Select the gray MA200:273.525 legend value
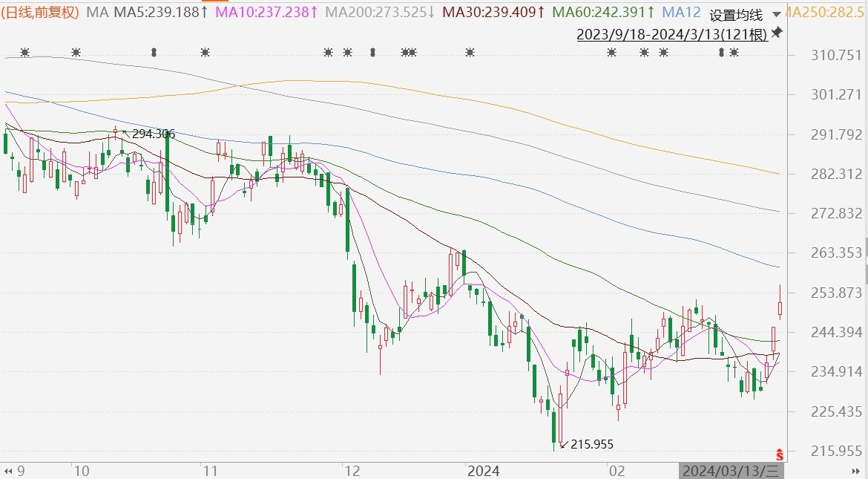868x479 pixels. [x=381, y=12]
